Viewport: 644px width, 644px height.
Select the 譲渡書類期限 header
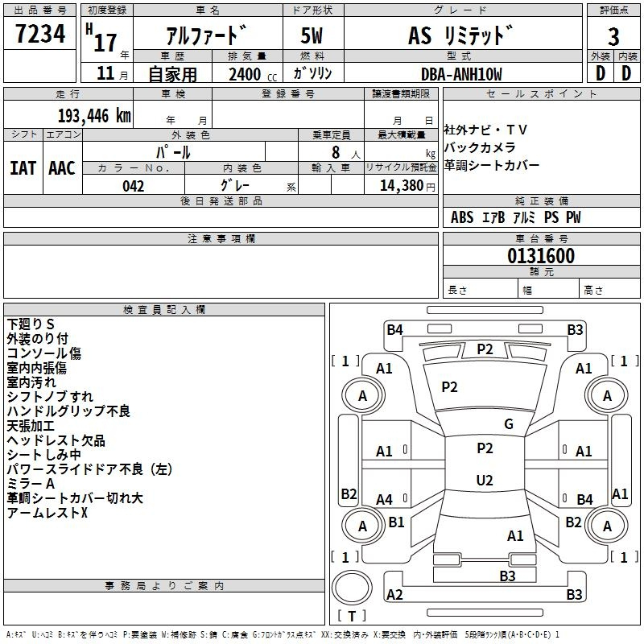coord(401,93)
